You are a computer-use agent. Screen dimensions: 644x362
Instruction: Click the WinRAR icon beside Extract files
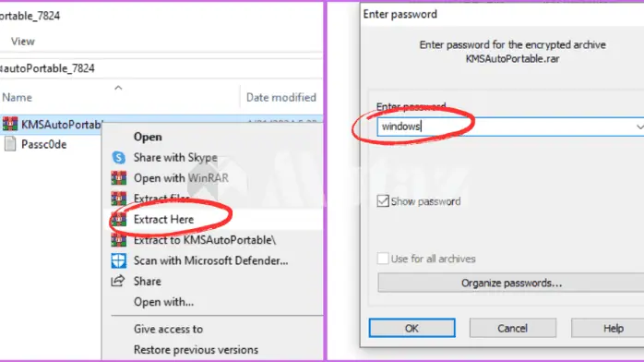pos(119,199)
